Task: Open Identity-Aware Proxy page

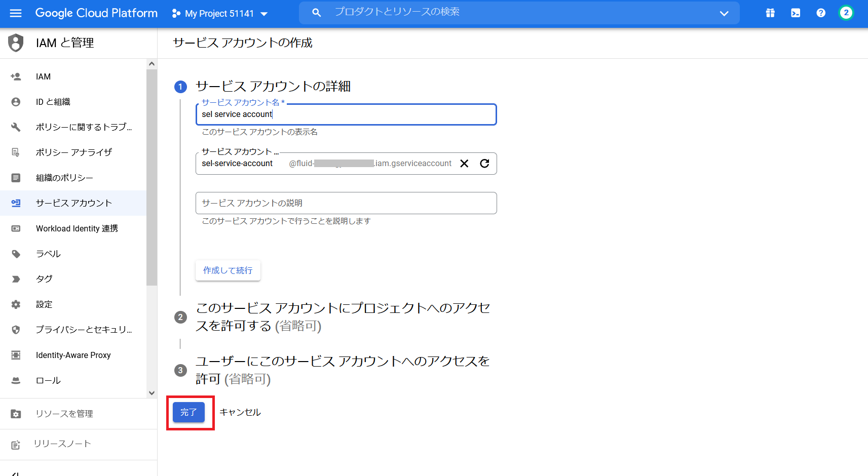Action: click(73, 355)
